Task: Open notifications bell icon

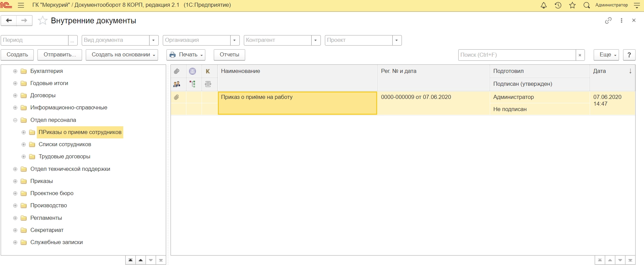Action: coord(544,5)
